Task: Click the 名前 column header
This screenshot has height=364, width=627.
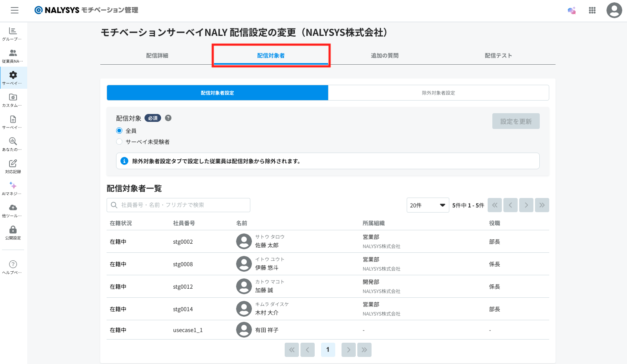Action: (x=242, y=223)
